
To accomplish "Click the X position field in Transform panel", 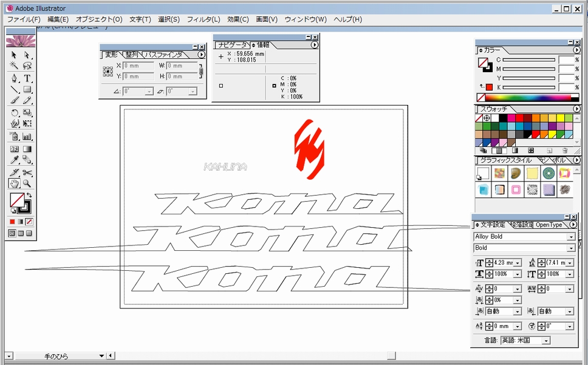I will coord(138,66).
